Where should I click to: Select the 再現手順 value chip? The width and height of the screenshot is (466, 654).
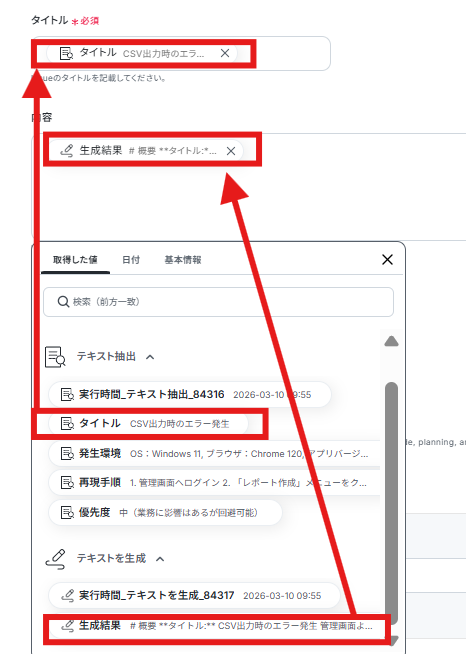click(214, 483)
